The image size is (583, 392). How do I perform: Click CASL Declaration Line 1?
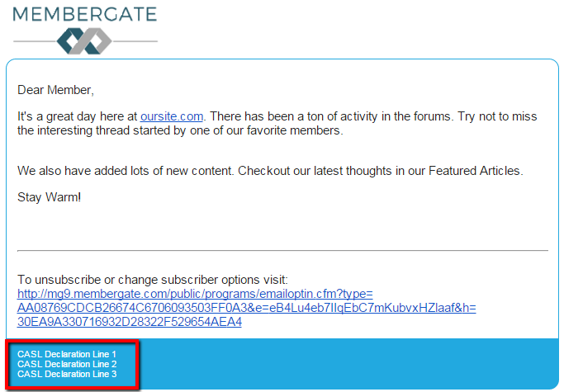click(x=67, y=354)
